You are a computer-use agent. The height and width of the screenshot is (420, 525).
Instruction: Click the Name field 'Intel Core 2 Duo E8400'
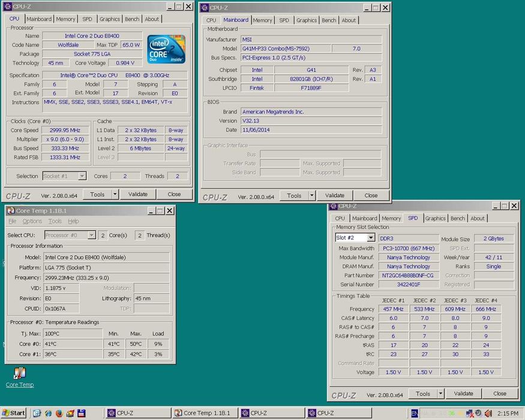point(92,36)
